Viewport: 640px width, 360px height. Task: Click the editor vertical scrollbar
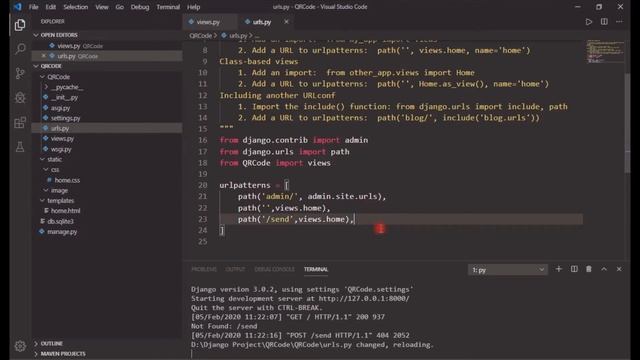[x=627, y=122]
